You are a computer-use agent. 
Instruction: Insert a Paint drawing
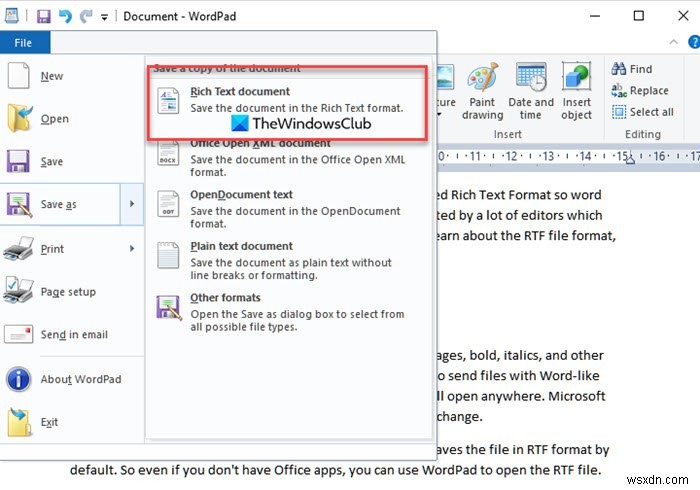(483, 91)
